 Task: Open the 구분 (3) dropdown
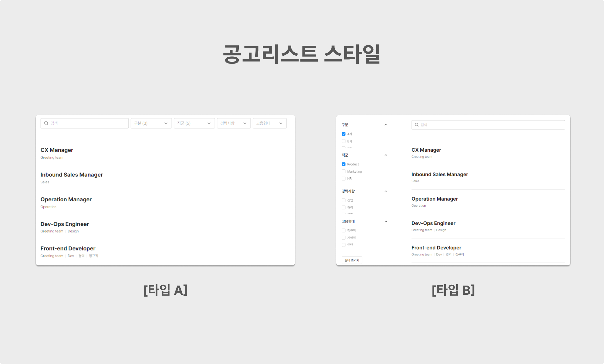[x=151, y=123]
